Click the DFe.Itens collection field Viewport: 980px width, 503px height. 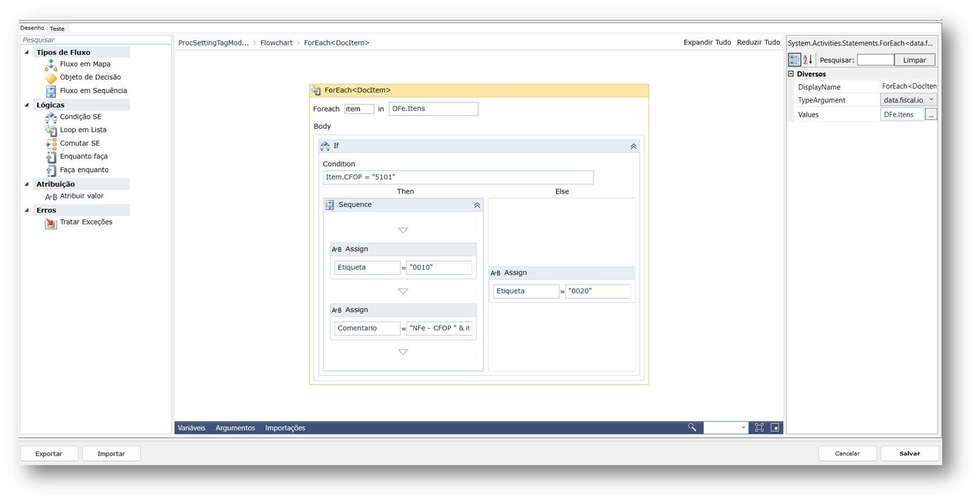pyautogui.click(x=433, y=109)
